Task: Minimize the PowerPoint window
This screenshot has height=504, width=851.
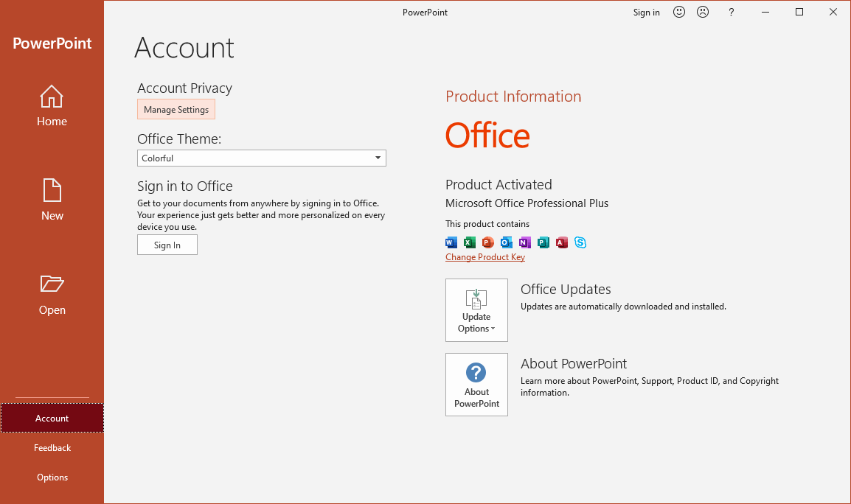Action: click(x=765, y=12)
